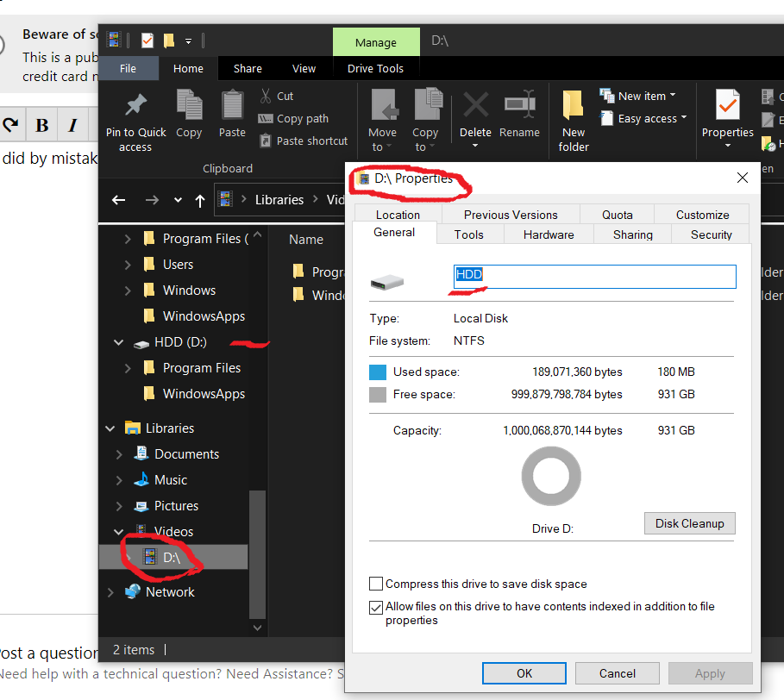The image size is (784, 700).
Task: Click the Paste clipboard icon
Action: 233,105
